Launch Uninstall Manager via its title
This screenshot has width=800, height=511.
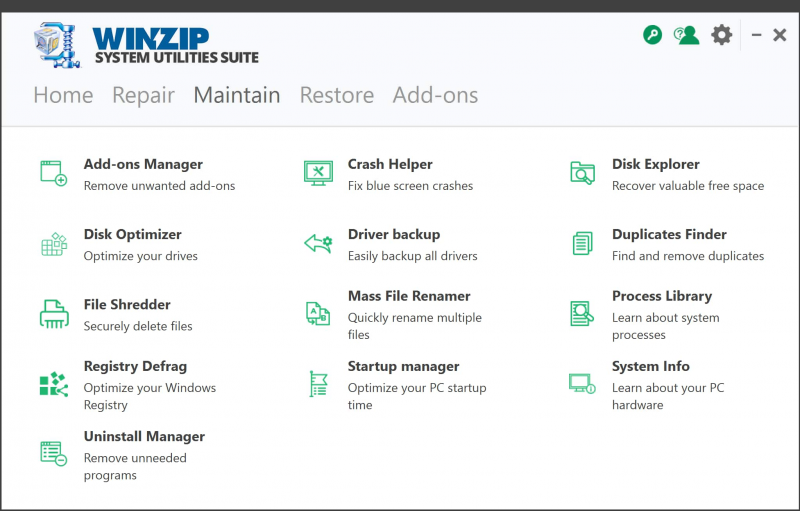pyautogui.click(x=144, y=437)
